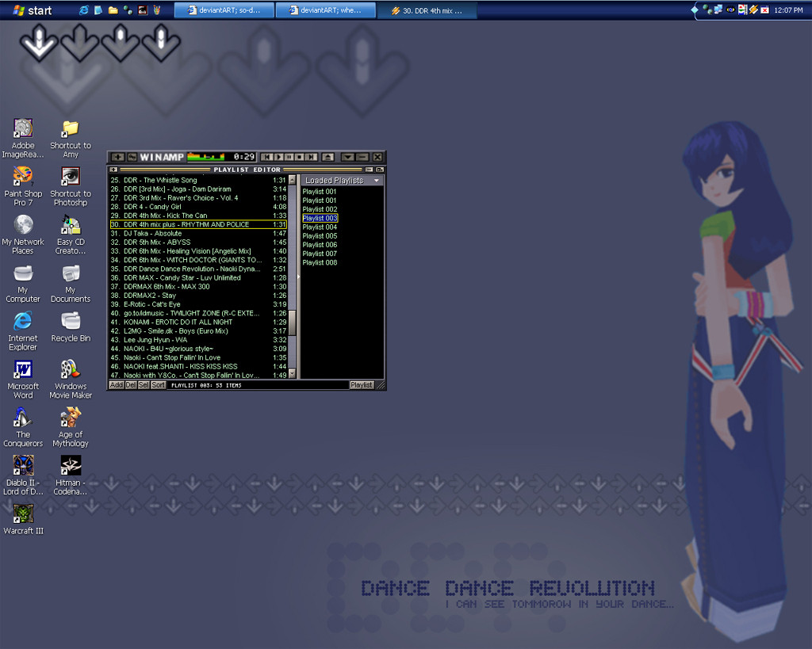Click the Winamp time display 0:29
The width and height of the screenshot is (812, 649).
tap(244, 157)
